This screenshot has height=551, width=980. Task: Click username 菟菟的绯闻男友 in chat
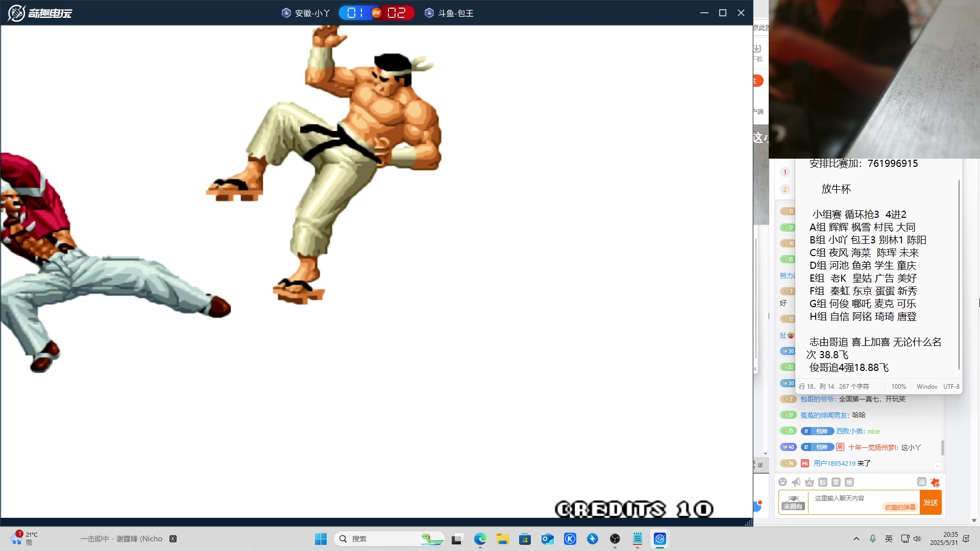click(825, 415)
